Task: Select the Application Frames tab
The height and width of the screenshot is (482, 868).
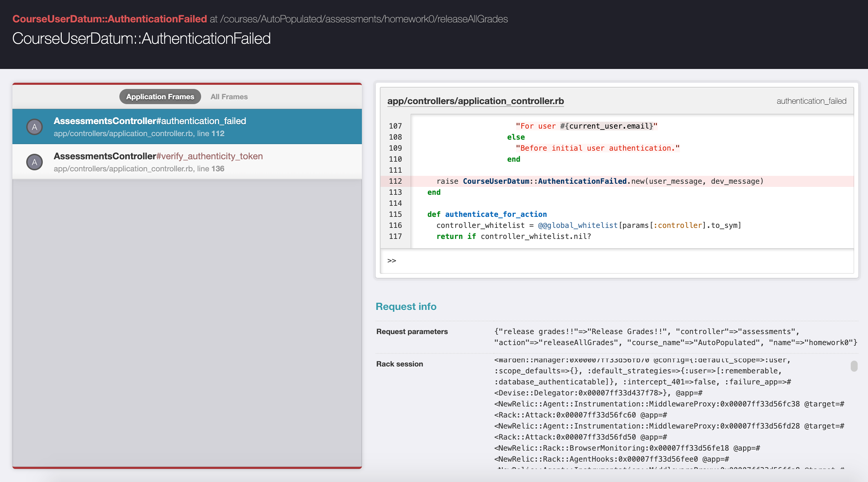Action: click(x=160, y=97)
